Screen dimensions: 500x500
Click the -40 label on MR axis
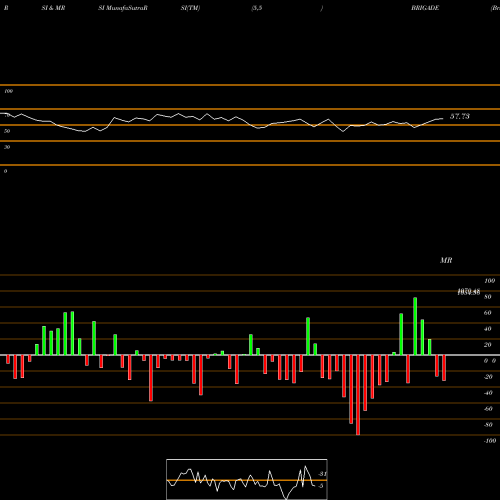click(x=488, y=393)
